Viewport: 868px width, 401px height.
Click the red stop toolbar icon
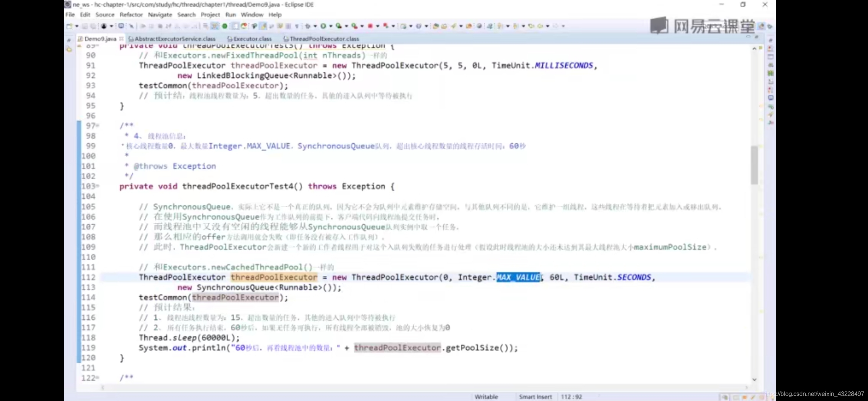click(x=370, y=26)
